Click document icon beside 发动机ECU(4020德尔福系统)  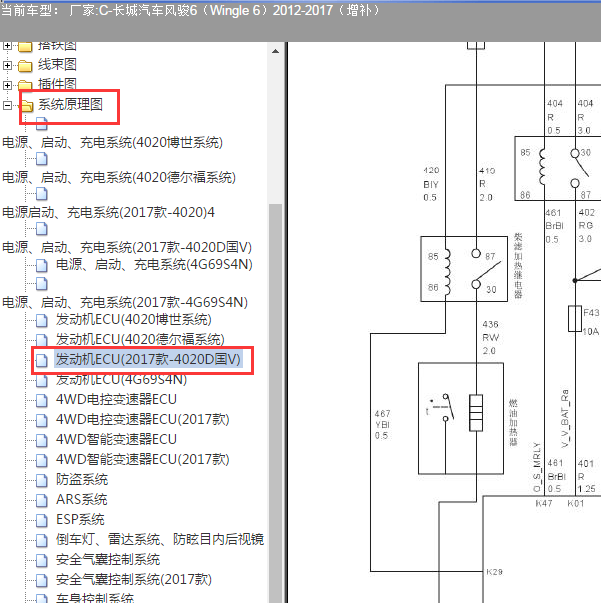point(42,340)
